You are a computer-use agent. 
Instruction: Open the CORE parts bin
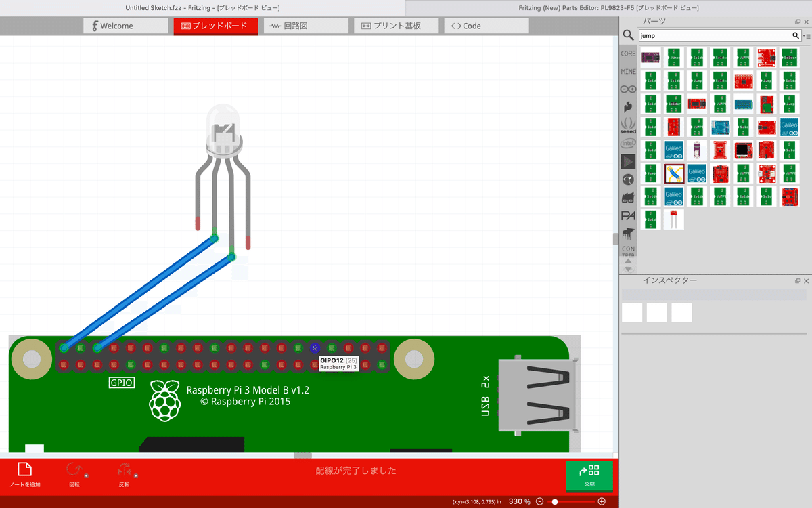click(628, 54)
